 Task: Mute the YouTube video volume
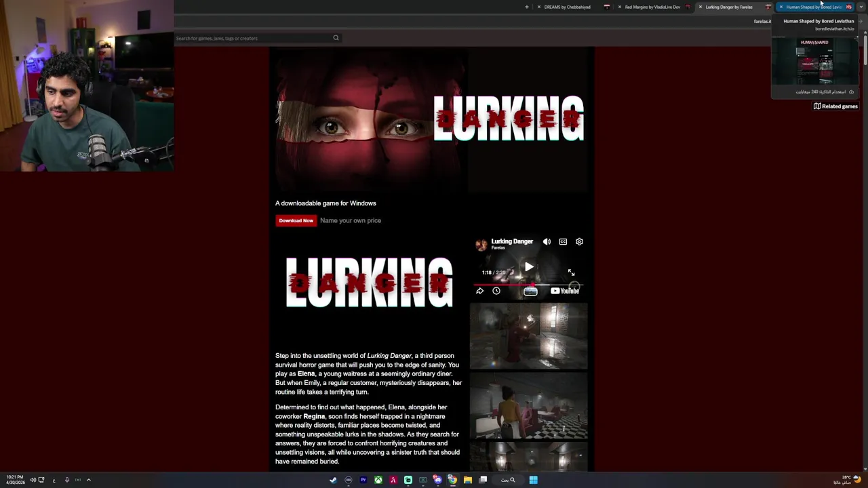pyautogui.click(x=547, y=241)
